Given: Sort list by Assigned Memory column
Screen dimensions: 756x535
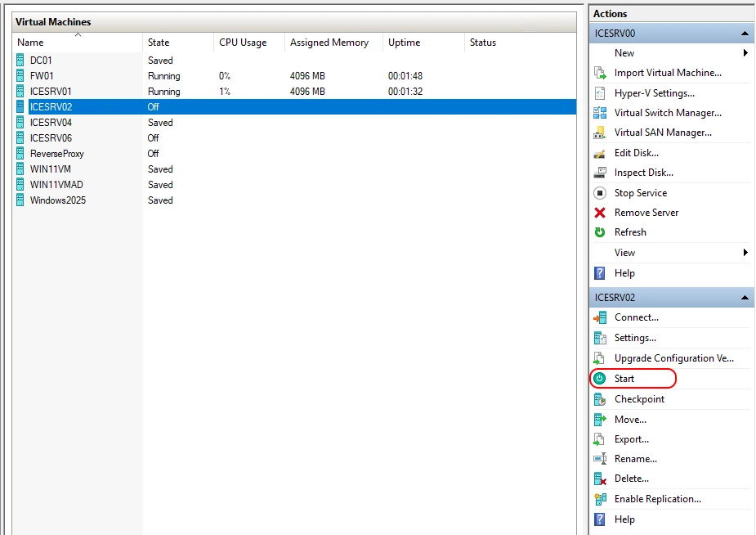Looking at the screenshot, I should (329, 43).
